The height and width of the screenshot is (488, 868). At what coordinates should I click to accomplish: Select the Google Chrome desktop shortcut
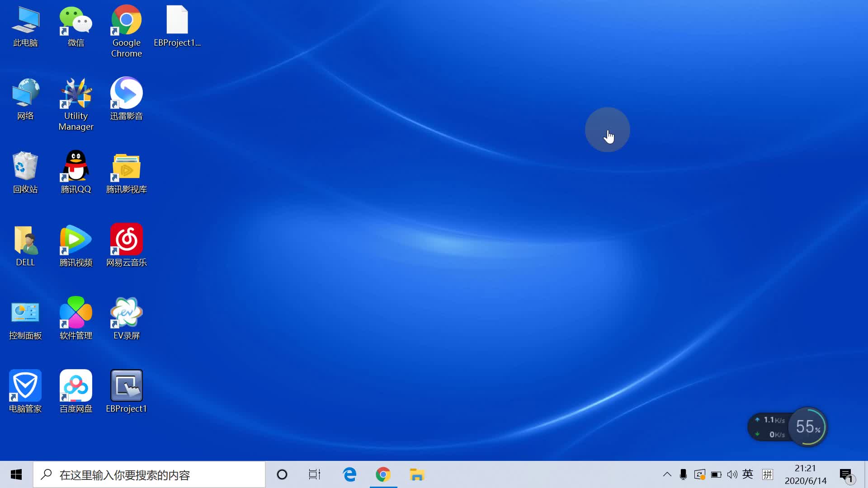[127, 31]
